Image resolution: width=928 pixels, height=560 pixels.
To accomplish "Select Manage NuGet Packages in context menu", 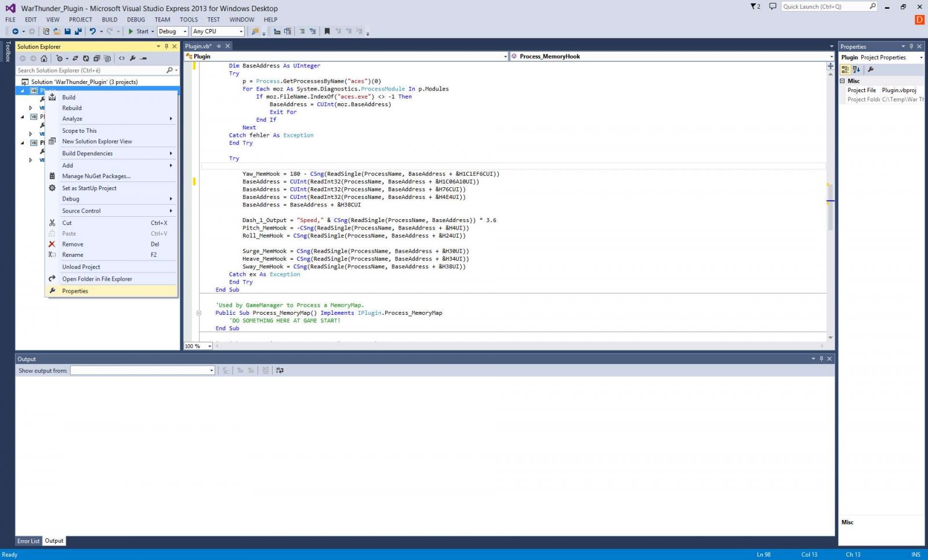I will 111,176.
